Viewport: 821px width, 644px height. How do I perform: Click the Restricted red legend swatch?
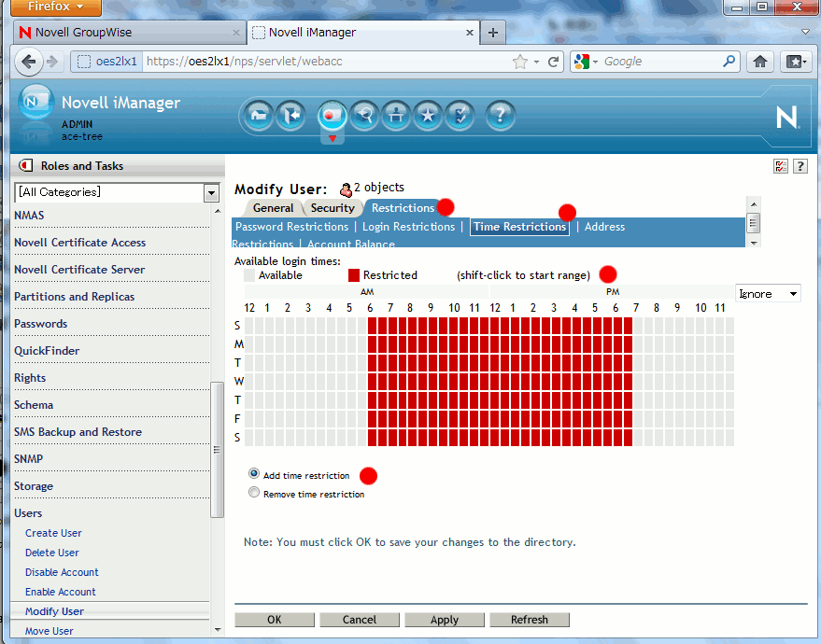(x=354, y=275)
